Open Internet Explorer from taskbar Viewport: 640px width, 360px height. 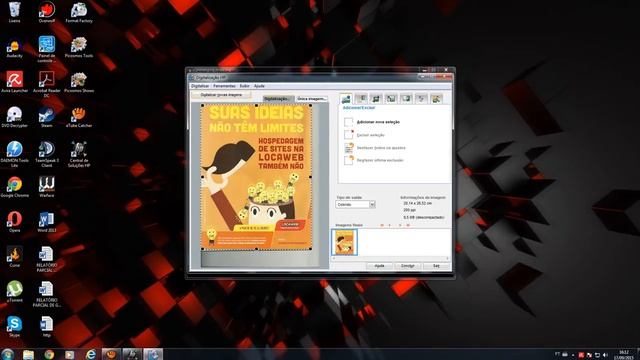click(x=90, y=354)
